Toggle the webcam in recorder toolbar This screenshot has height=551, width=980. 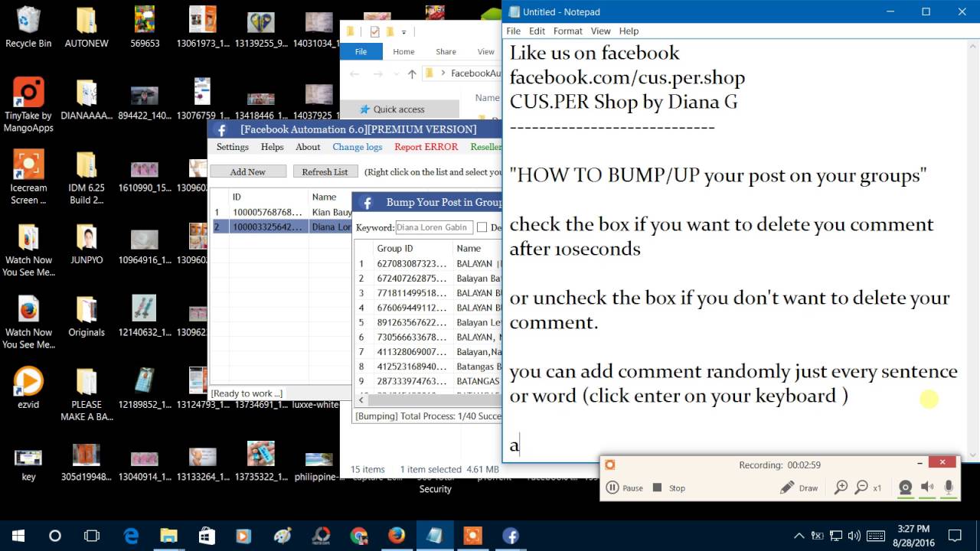pos(905,487)
